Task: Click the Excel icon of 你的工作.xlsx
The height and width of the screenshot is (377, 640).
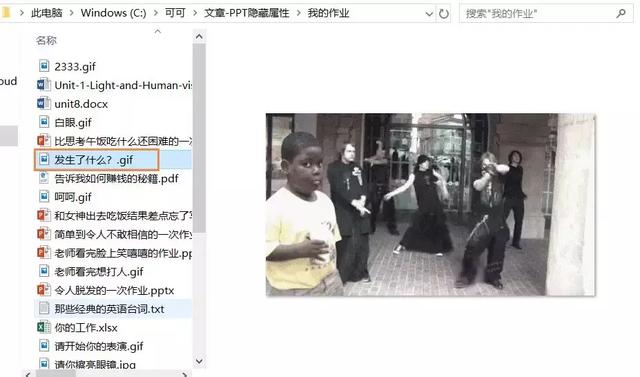Action: (44, 327)
